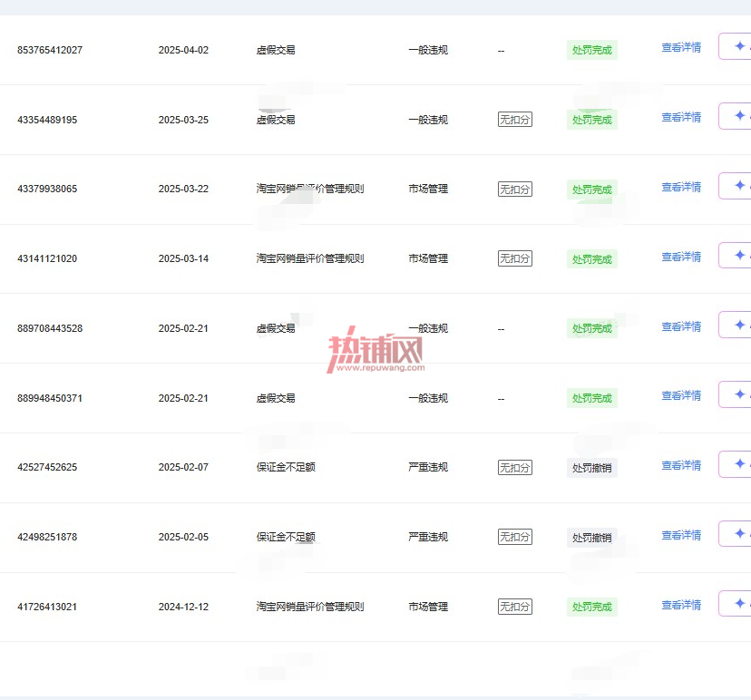View details link for record 43141121020
Image resolution: width=751 pixels, height=700 pixels.
(681, 258)
